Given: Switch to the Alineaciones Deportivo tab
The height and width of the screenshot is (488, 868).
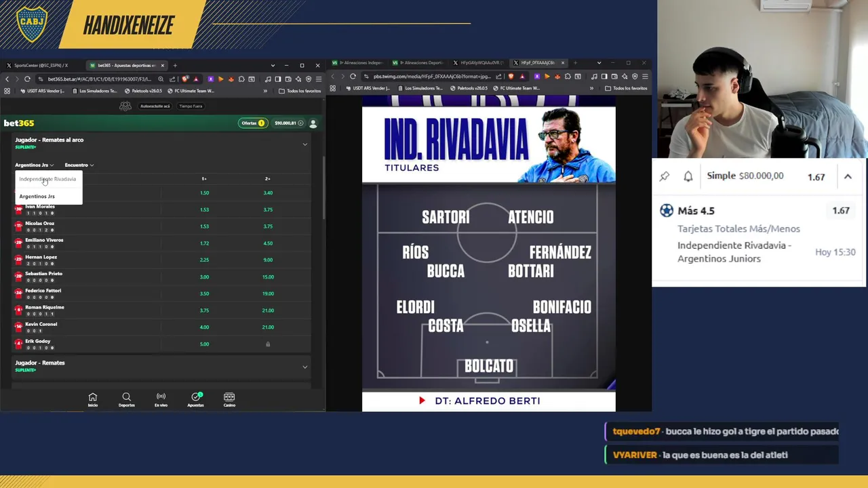Looking at the screenshot, I should tap(417, 63).
